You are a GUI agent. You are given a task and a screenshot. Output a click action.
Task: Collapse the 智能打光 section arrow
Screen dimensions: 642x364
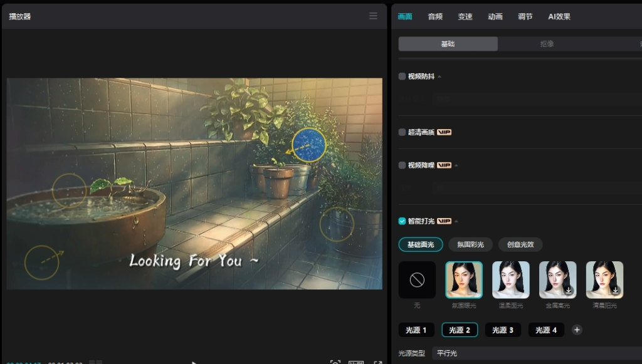[457, 221]
